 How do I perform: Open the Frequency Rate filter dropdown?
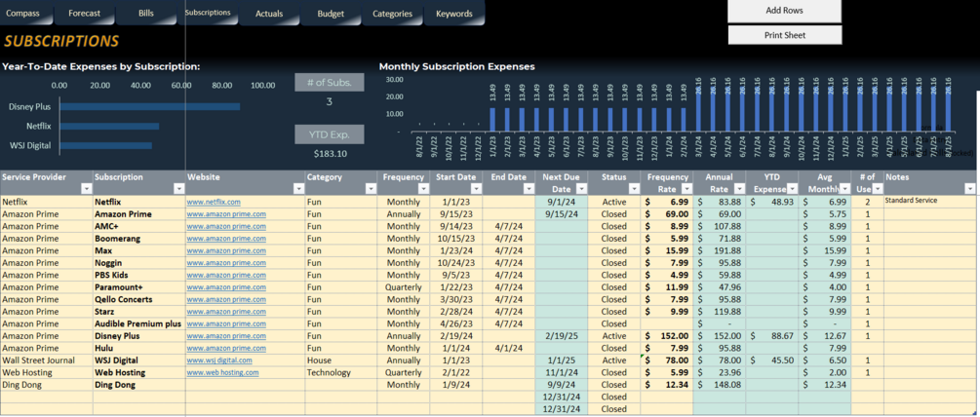pos(686,188)
